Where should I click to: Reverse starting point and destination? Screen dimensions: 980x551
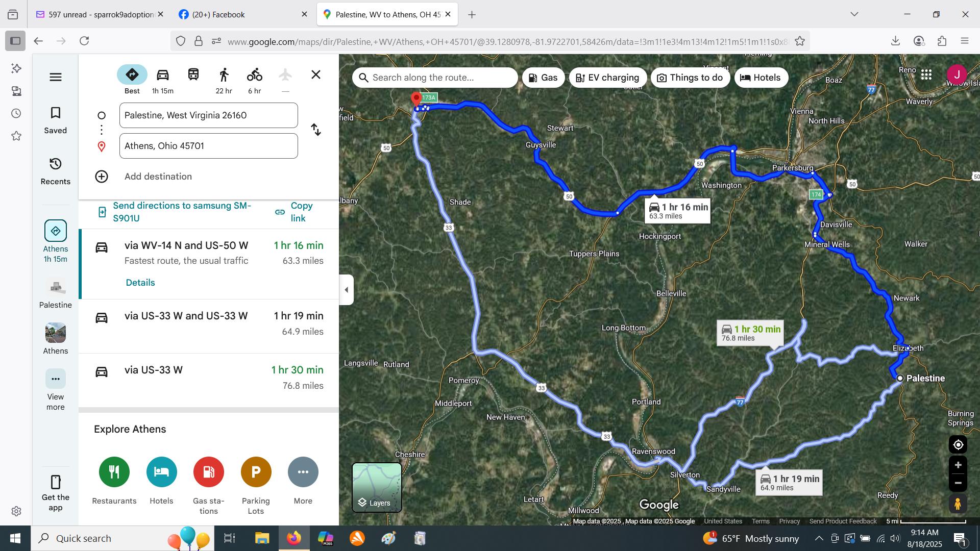point(316,130)
